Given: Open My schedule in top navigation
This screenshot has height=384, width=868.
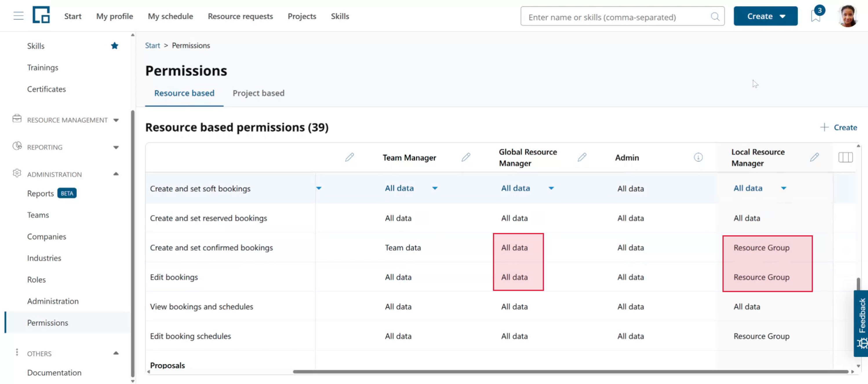Looking at the screenshot, I should [170, 16].
